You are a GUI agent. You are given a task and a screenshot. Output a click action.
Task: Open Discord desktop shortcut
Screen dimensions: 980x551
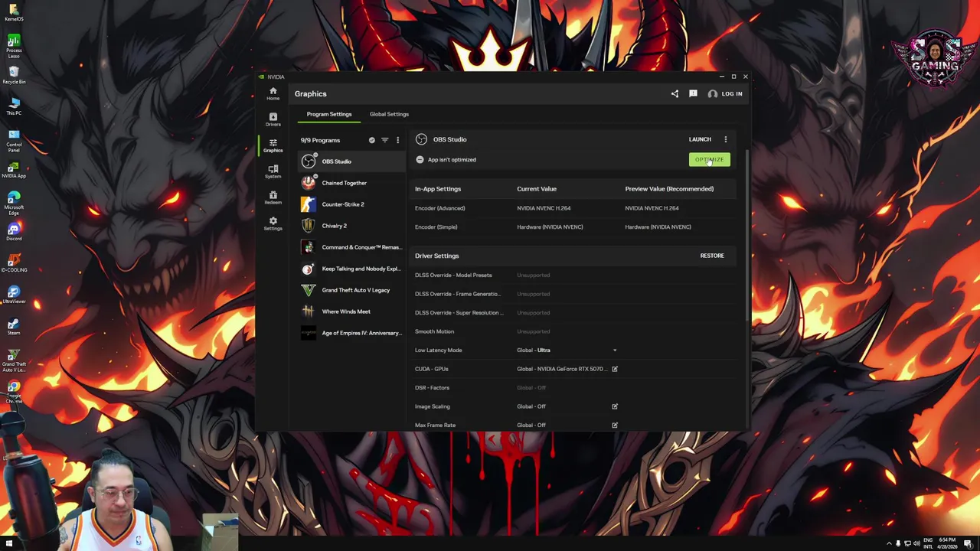click(x=14, y=232)
